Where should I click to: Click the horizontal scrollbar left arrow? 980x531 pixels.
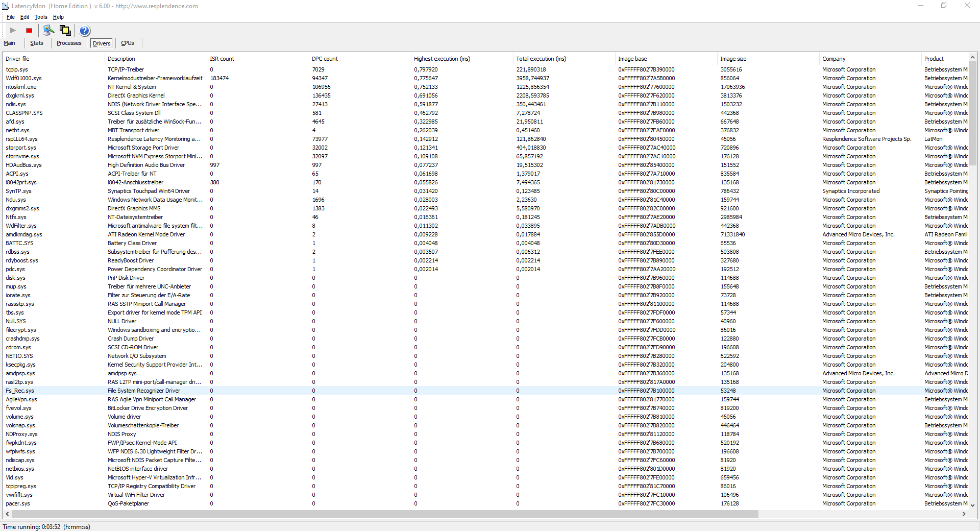tap(7, 514)
